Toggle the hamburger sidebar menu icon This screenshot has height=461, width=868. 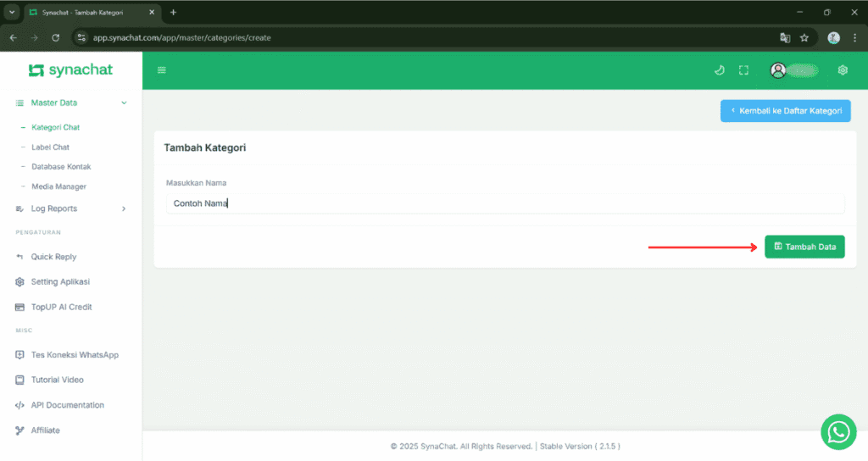(162, 69)
